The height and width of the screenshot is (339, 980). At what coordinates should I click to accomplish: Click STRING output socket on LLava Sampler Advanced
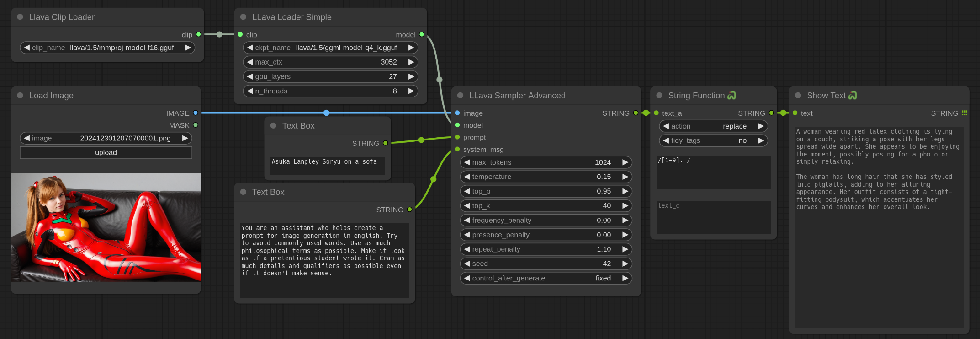[x=636, y=113]
